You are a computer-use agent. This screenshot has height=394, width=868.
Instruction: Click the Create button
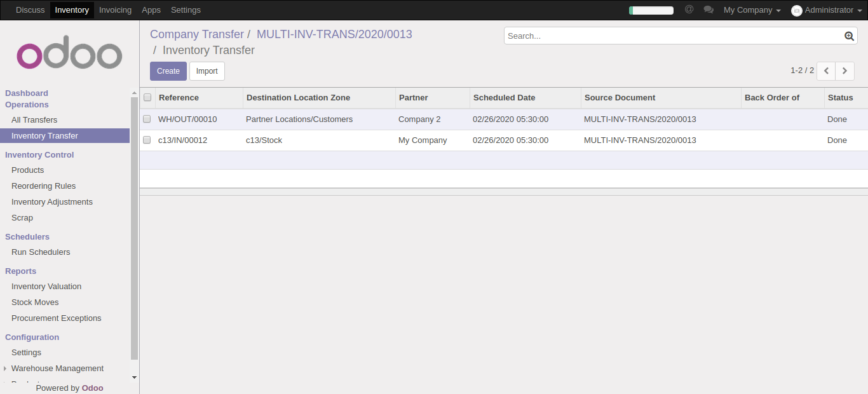(168, 71)
